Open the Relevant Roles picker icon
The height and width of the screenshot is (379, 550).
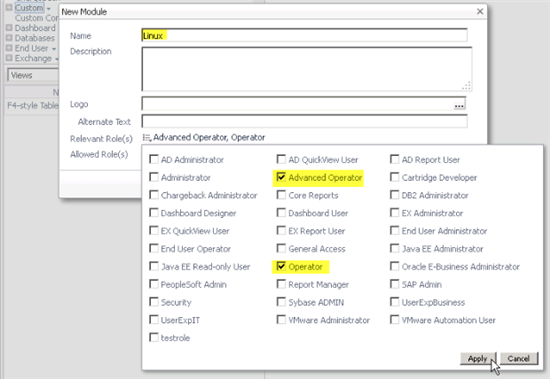point(146,138)
